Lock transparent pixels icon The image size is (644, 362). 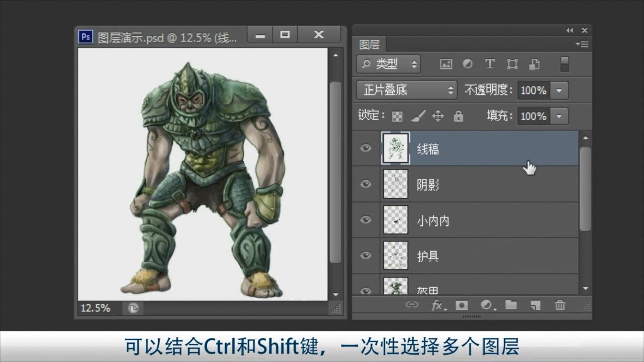point(397,116)
